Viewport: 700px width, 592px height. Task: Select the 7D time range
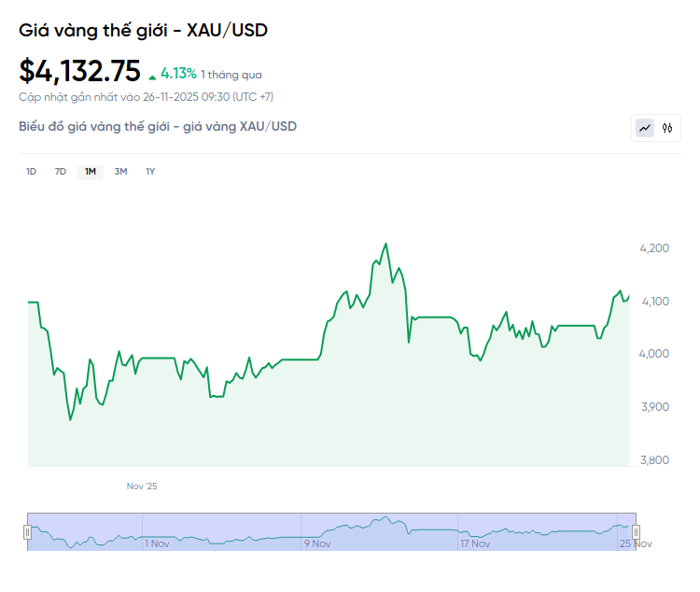click(x=61, y=172)
